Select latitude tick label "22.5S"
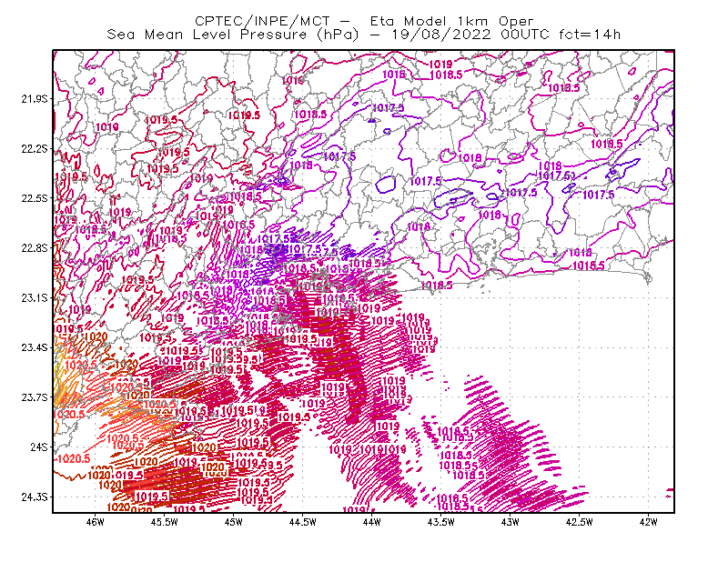The image size is (728, 562). coord(35,198)
